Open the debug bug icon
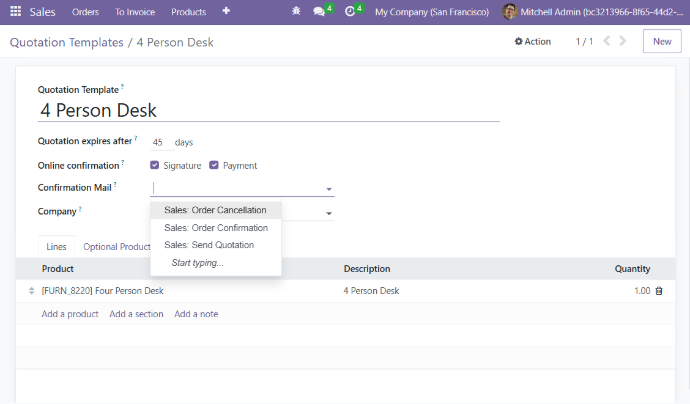This screenshot has width=690, height=404. point(295,12)
